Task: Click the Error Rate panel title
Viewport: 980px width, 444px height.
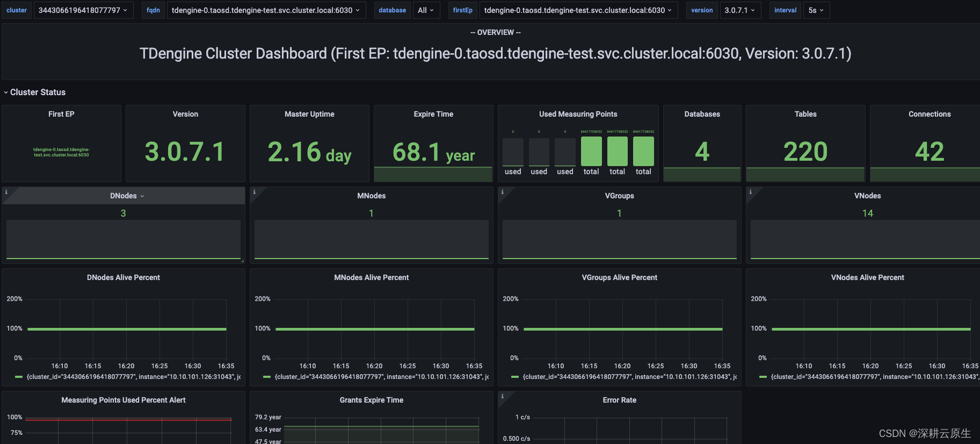Action: click(x=620, y=400)
